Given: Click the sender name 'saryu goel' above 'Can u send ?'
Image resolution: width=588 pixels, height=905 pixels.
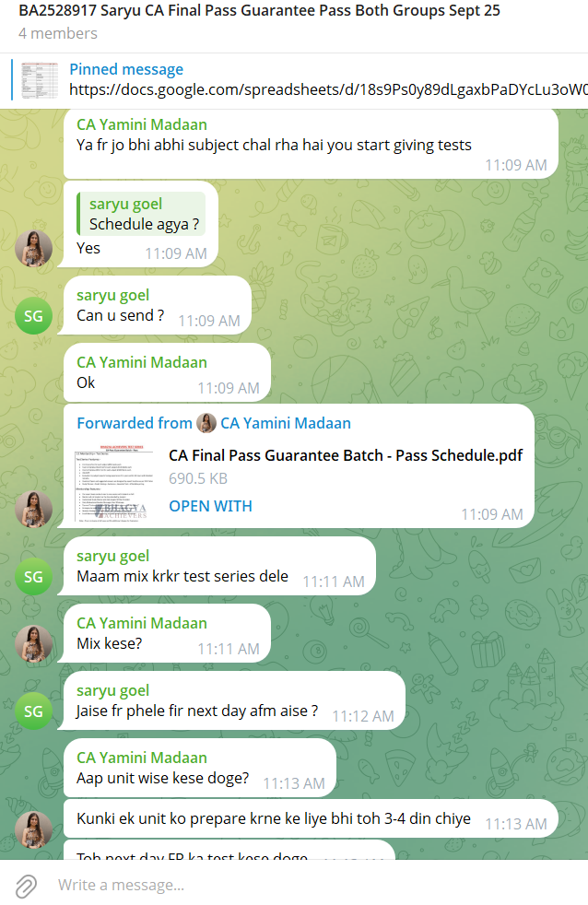Looking at the screenshot, I should click(x=113, y=295).
